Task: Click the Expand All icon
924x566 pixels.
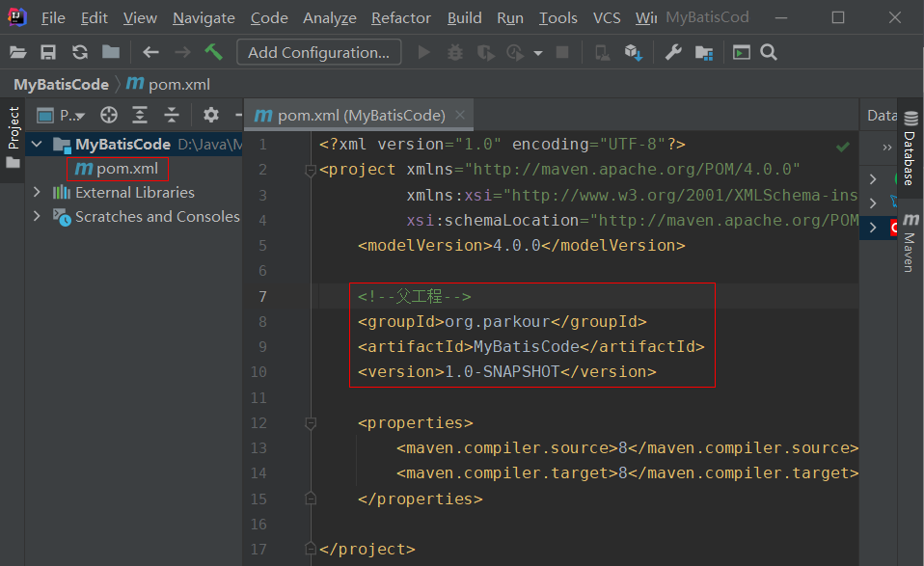Action: tap(140, 115)
